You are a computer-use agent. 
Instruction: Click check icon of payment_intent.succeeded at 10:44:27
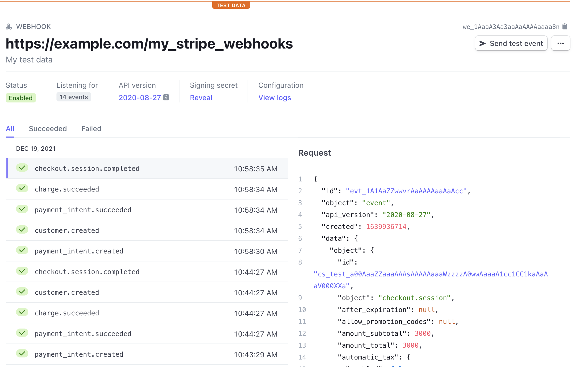[22, 333]
